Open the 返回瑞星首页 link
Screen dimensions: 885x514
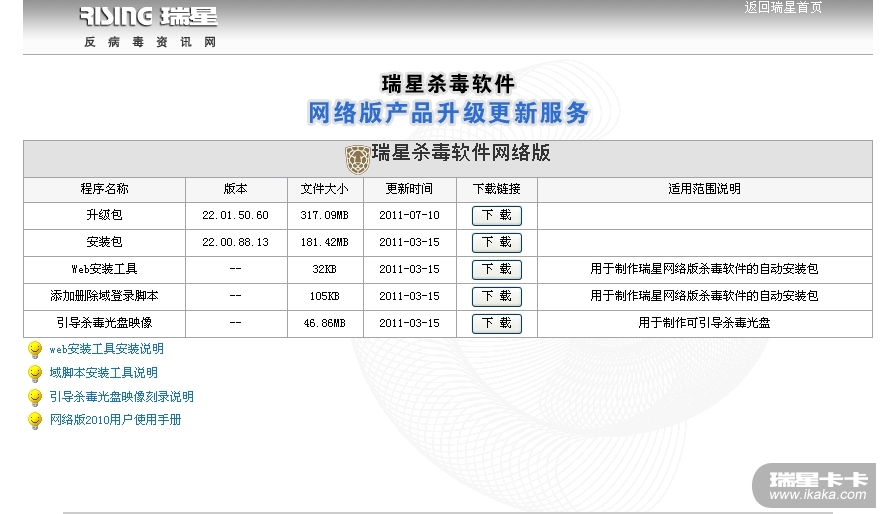[783, 7]
